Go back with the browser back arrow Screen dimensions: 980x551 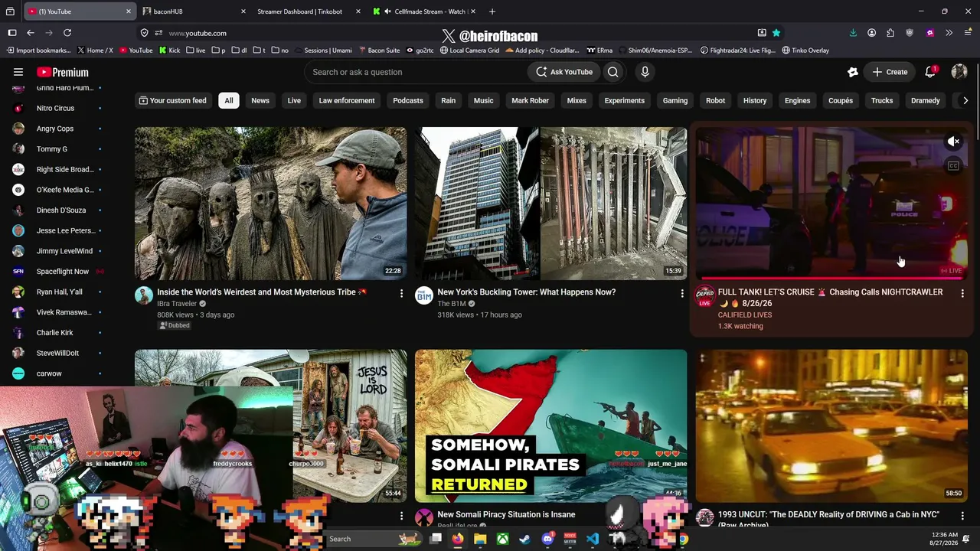(x=31, y=33)
